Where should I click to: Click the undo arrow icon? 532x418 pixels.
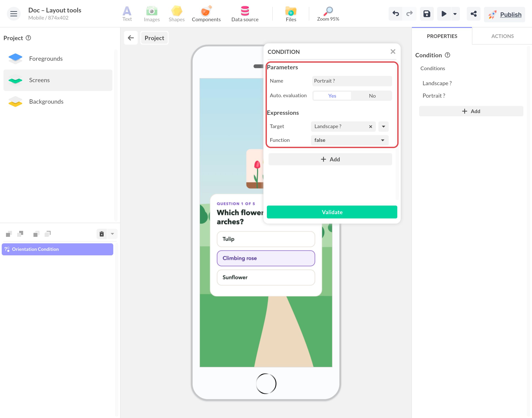[x=396, y=14]
